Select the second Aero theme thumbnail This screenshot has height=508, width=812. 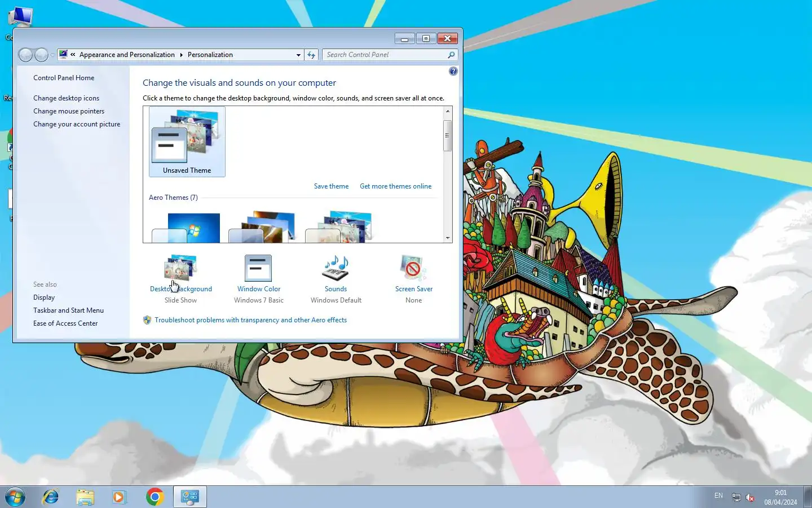[262, 227]
